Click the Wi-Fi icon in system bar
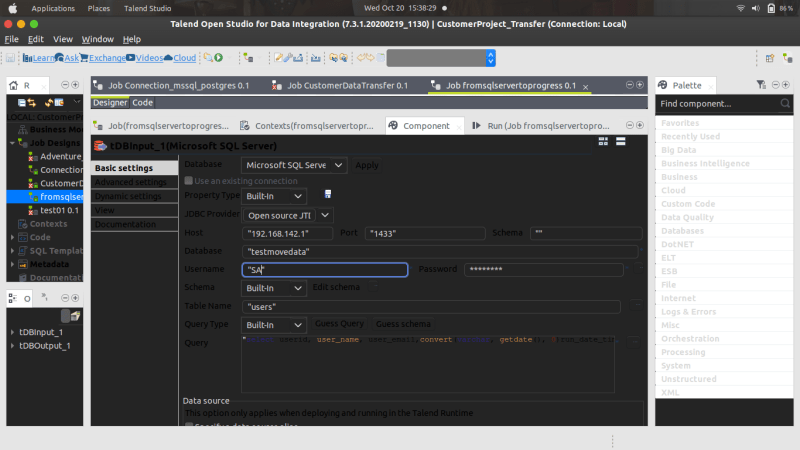Screen dimensions: 800x450 740,8
